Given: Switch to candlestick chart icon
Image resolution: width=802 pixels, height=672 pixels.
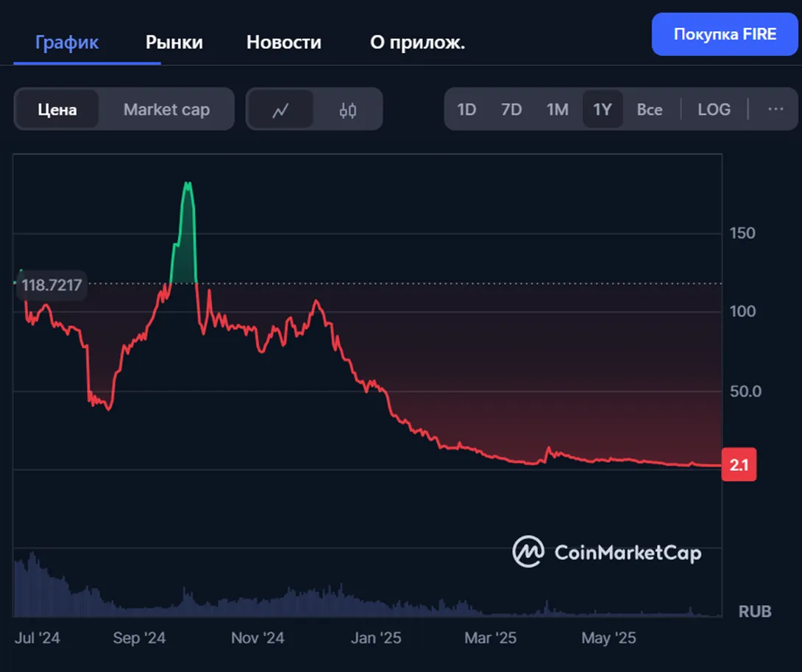Looking at the screenshot, I should click(x=348, y=110).
